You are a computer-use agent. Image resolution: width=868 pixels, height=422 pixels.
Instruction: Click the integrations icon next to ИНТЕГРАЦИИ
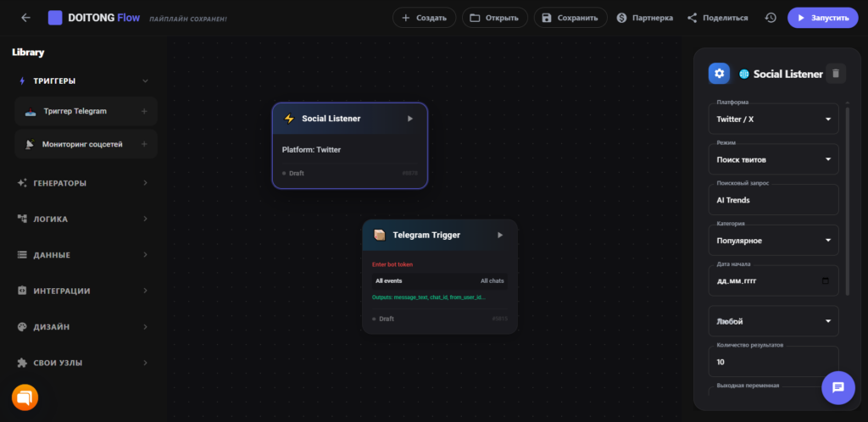(x=22, y=291)
